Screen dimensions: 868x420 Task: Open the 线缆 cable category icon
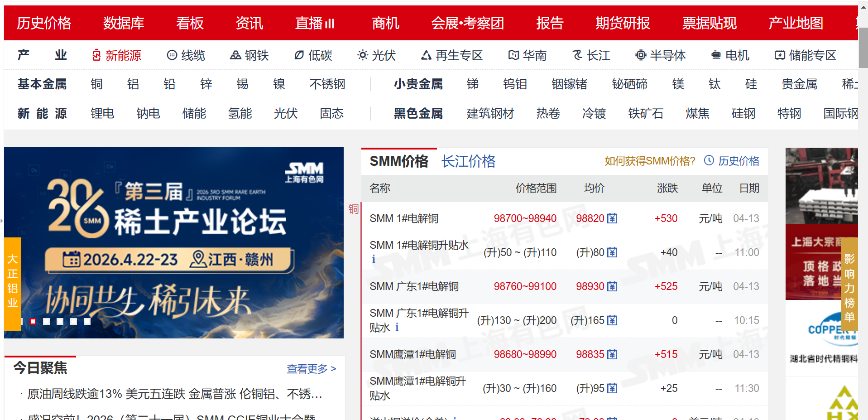172,55
